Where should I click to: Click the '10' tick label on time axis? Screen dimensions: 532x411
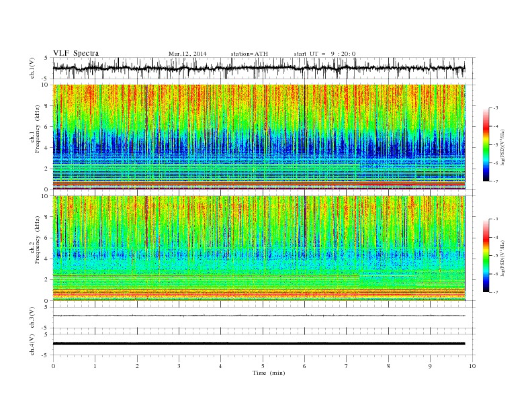click(472, 366)
